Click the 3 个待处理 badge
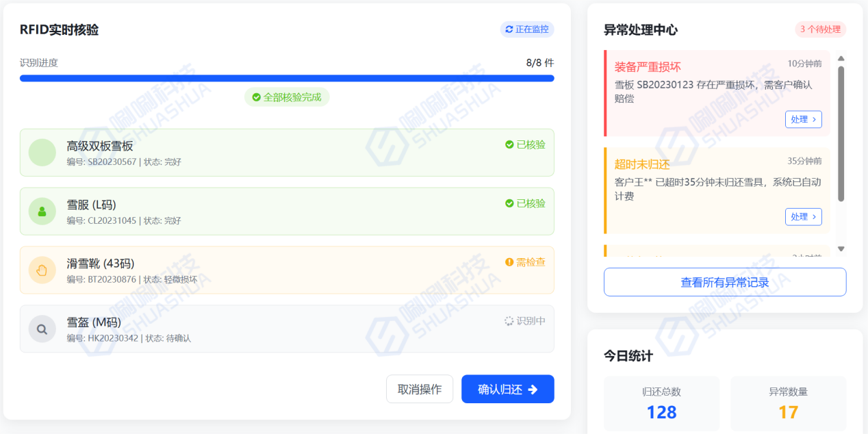868x434 pixels. point(820,29)
